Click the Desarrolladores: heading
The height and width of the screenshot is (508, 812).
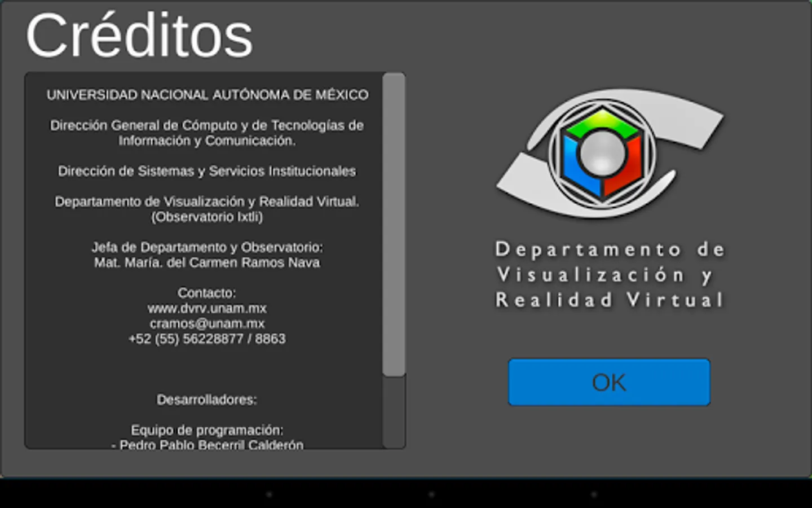point(207,400)
